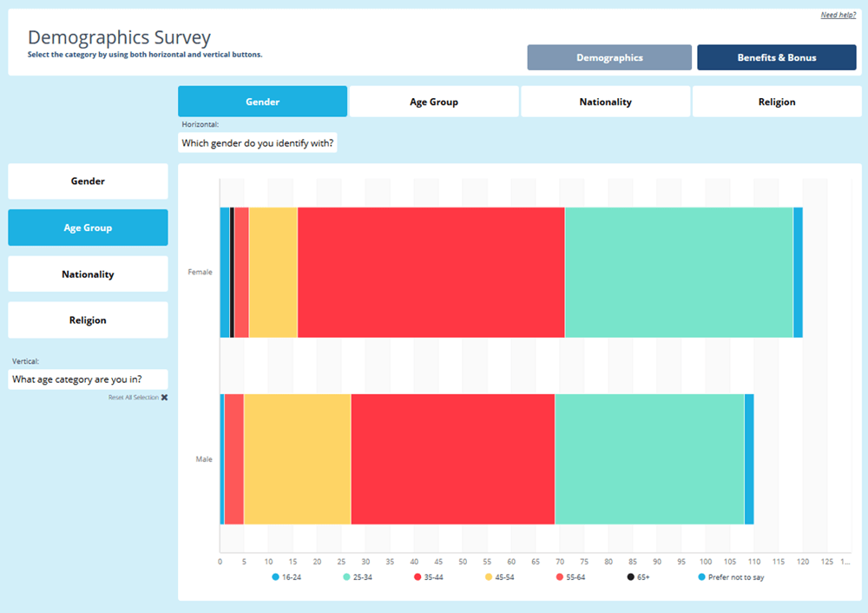This screenshot has width=868, height=613.
Task: Choose Religion in the vertical button list
Action: [x=88, y=320]
